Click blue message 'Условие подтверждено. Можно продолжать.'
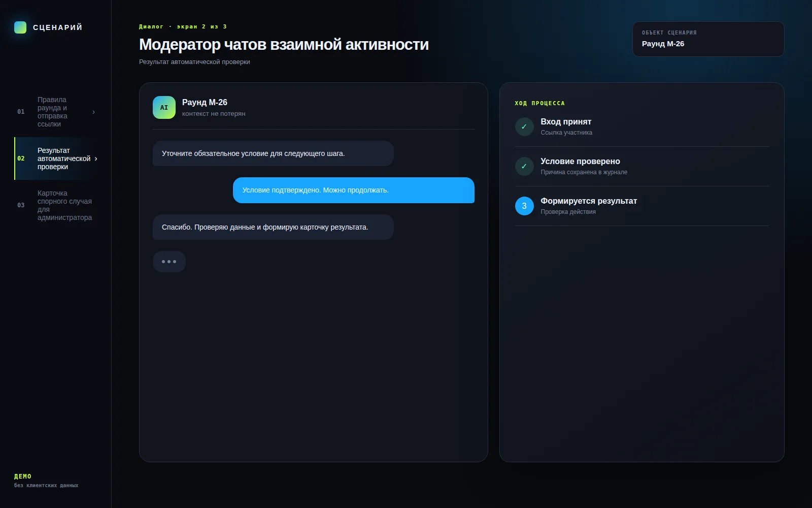Viewport: 812px width, 508px height. click(x=354, y=190)
